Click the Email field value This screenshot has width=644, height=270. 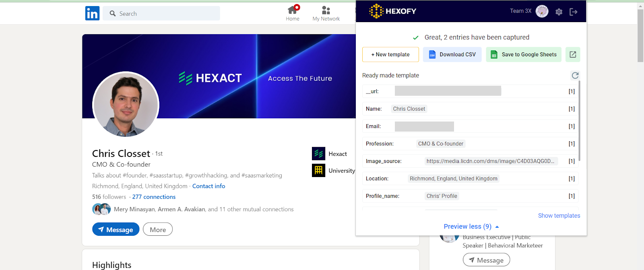(x=424, y=126)
